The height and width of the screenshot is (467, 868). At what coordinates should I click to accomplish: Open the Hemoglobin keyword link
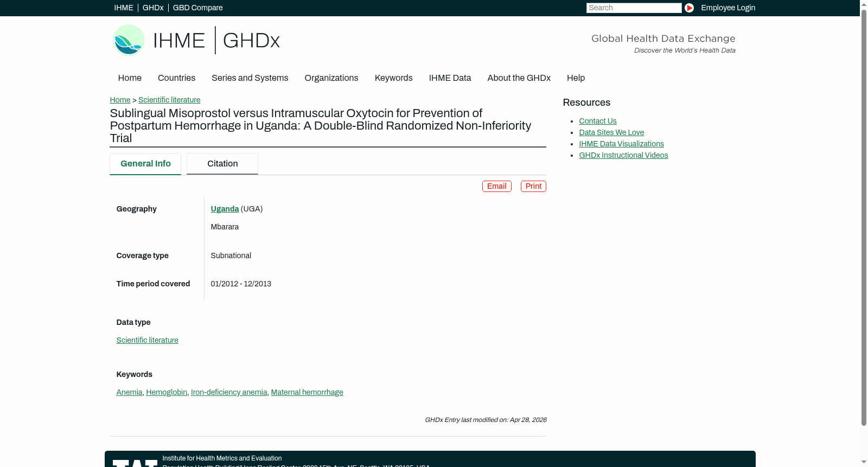pyautogui.click(x=167, y=392)
